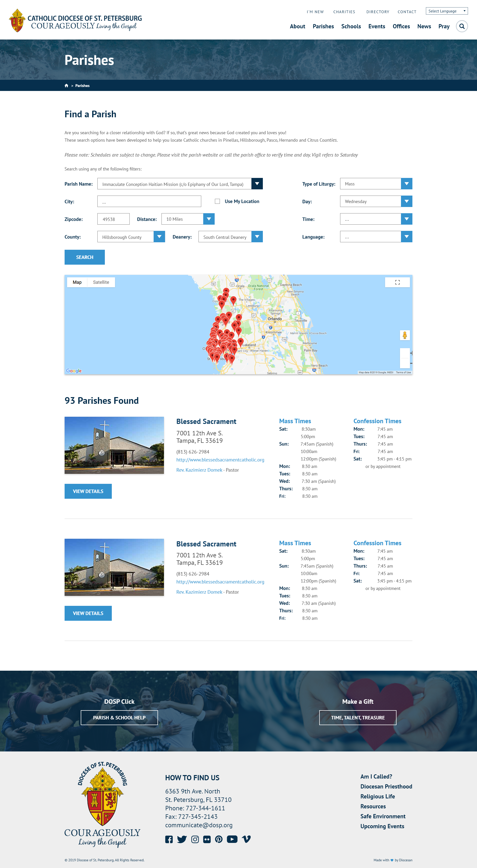The width and height of the screenshot is (477, 868).
Task: Open the Twitter icon in footer
Action: (182, 839)
